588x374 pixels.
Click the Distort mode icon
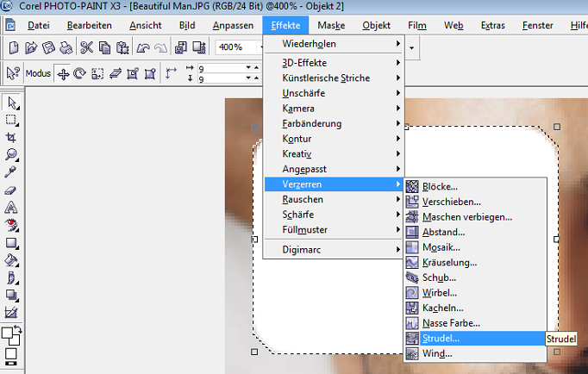pyautogui.click(x=133, y=73)
